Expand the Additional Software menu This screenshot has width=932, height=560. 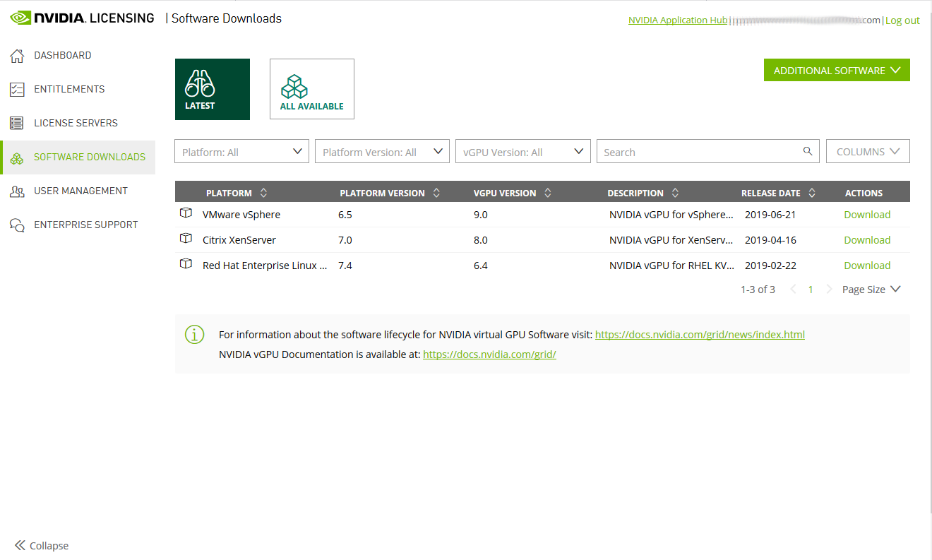836,71
